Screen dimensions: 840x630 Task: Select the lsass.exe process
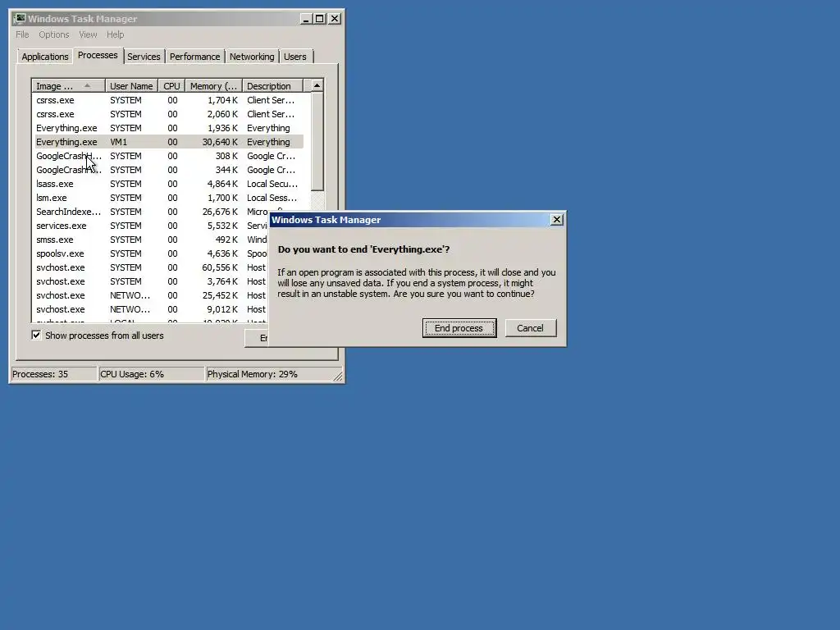pos(167,184)
